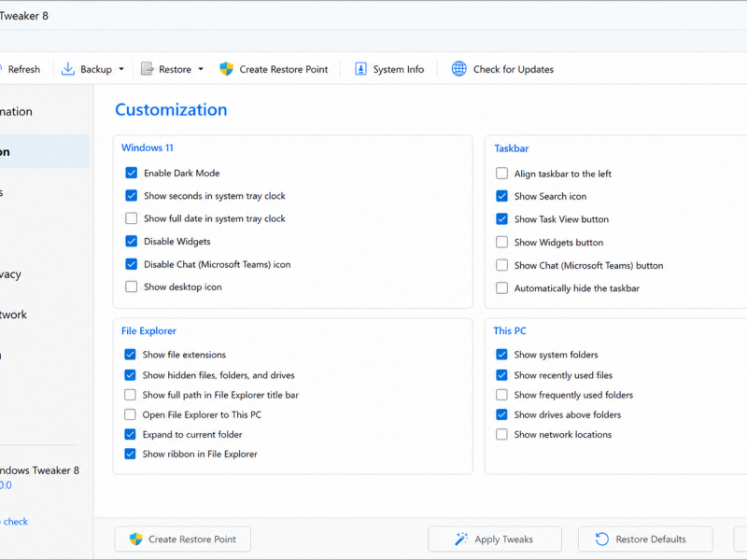The height and width of the screenshot is (560, 747).
Task: Enable Show full path in File Explorer title bar
Action: 130,395
